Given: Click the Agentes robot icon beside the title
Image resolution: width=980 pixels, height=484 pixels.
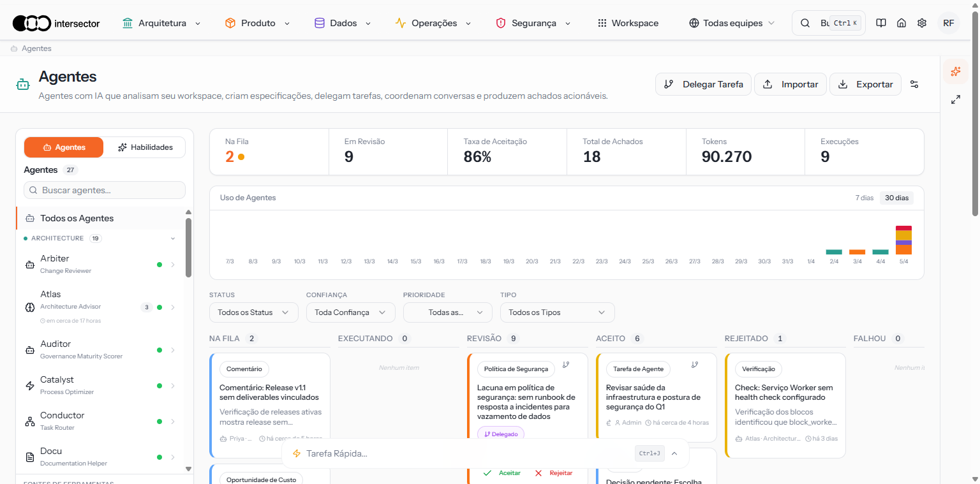Looking at the screenshot, I should (x=23, y=84).
